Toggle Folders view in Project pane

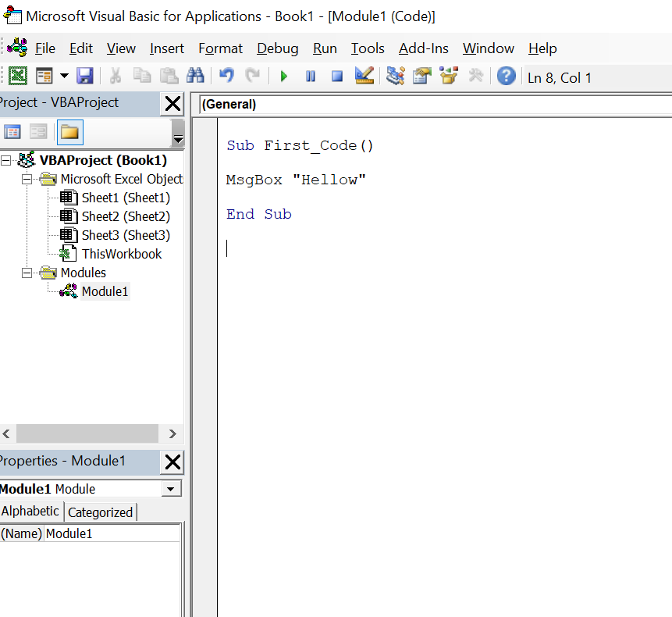[x=70, y=132]
